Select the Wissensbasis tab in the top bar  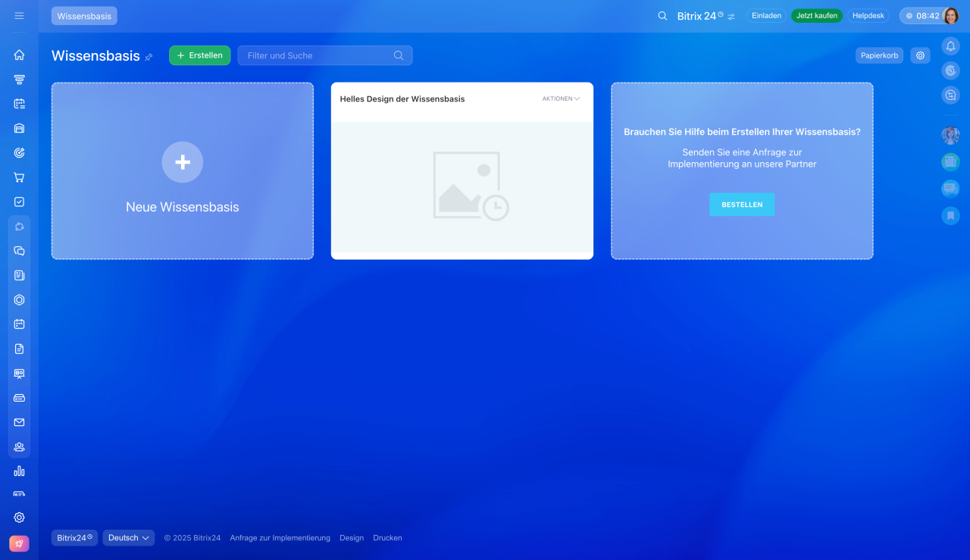84,16
